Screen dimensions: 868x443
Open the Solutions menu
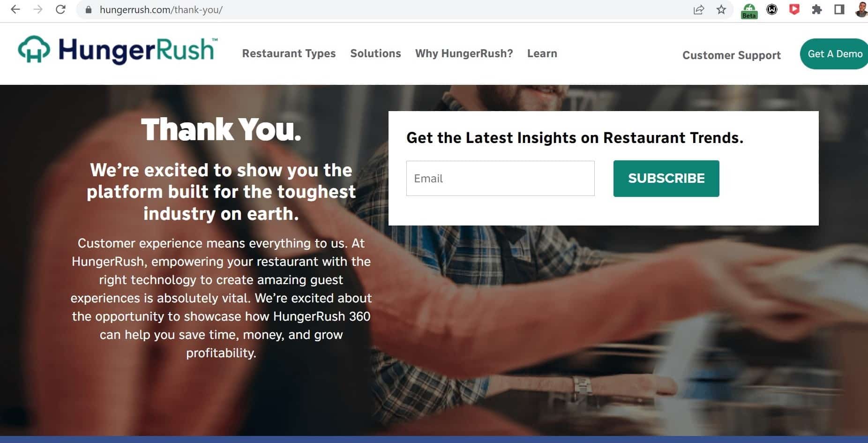[375, 53]
